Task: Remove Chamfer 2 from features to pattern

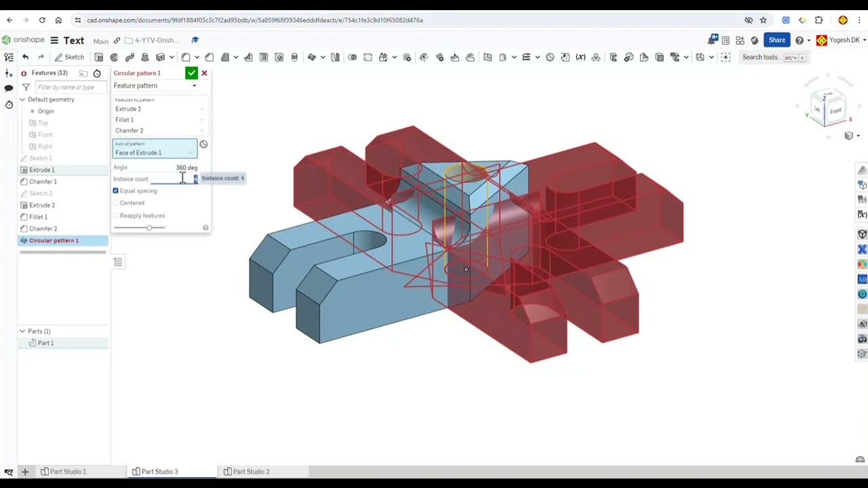Action: click(202, 131)
